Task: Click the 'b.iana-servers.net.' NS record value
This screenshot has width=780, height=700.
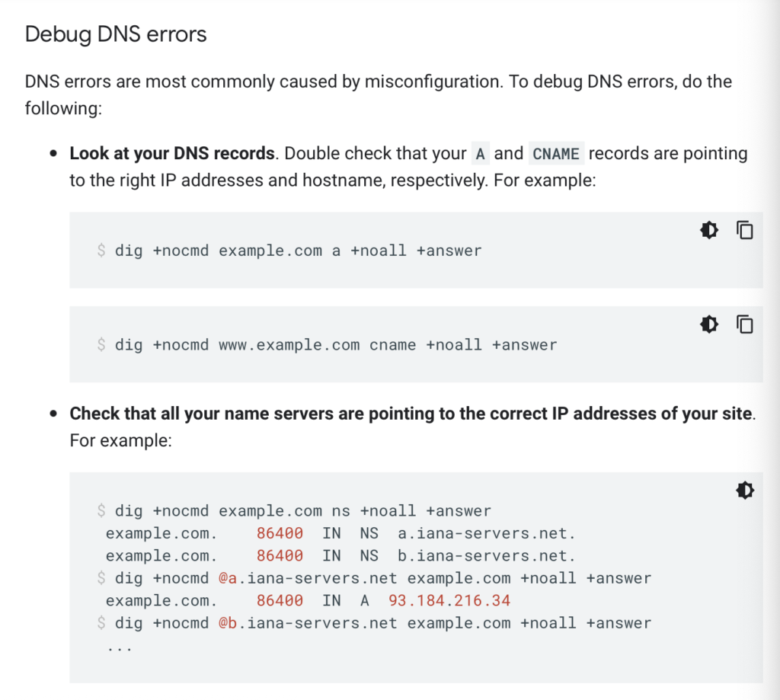Action: (487, 556)
